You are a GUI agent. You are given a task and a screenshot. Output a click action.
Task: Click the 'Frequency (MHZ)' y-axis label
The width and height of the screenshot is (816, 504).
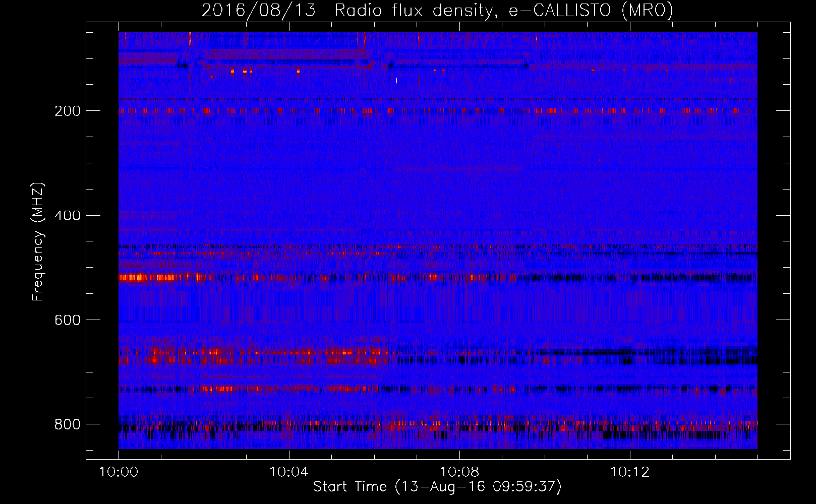(38, 241)
